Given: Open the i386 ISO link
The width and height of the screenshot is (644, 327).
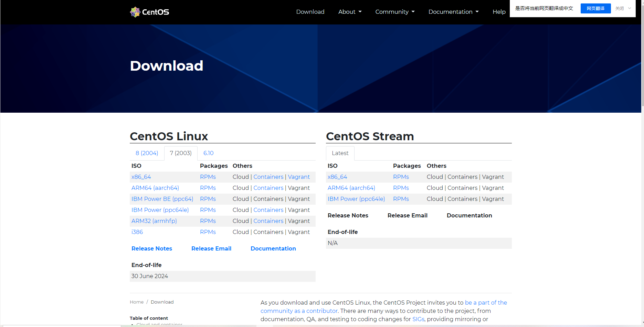Looking at the screenshot, I should [137, 232].
